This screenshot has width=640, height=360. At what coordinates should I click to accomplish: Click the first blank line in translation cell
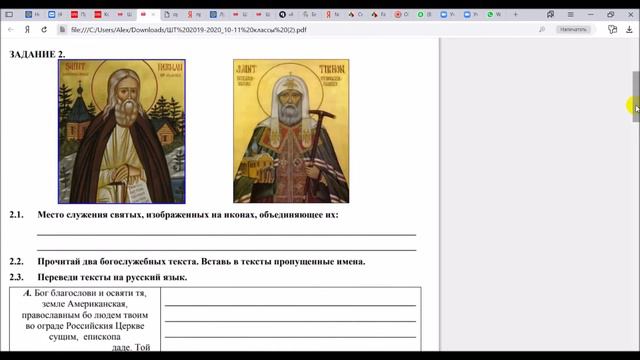coord(290,305)
